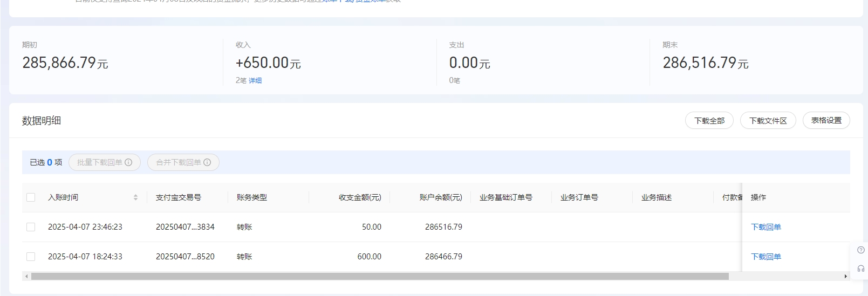
Task: Click the horizontal scrollbar left arrow
Action: [x=26, y=276]
